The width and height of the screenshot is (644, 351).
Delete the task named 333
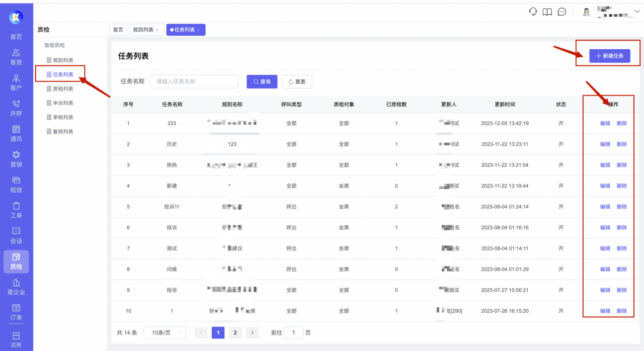pyautogui.click(x=622, y=123)
